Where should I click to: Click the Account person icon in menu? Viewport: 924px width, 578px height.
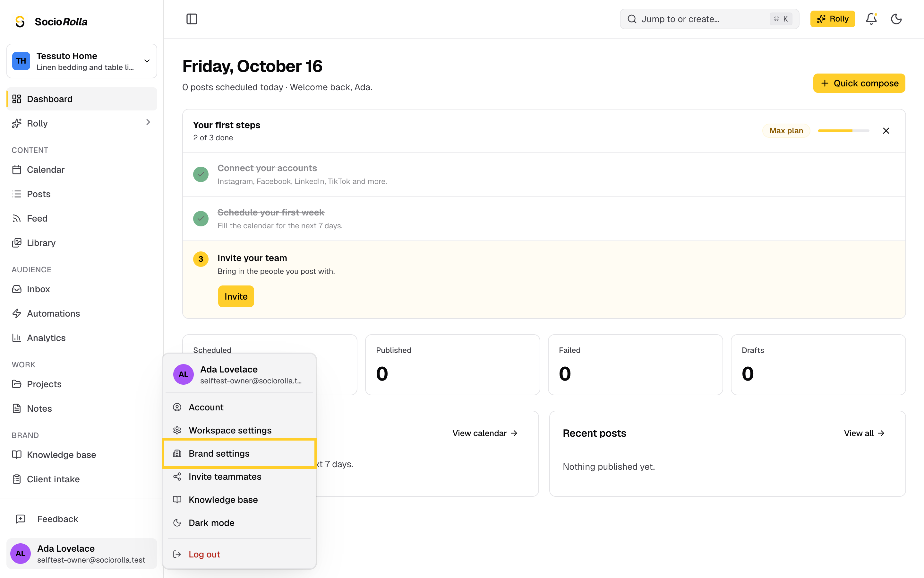177,407
